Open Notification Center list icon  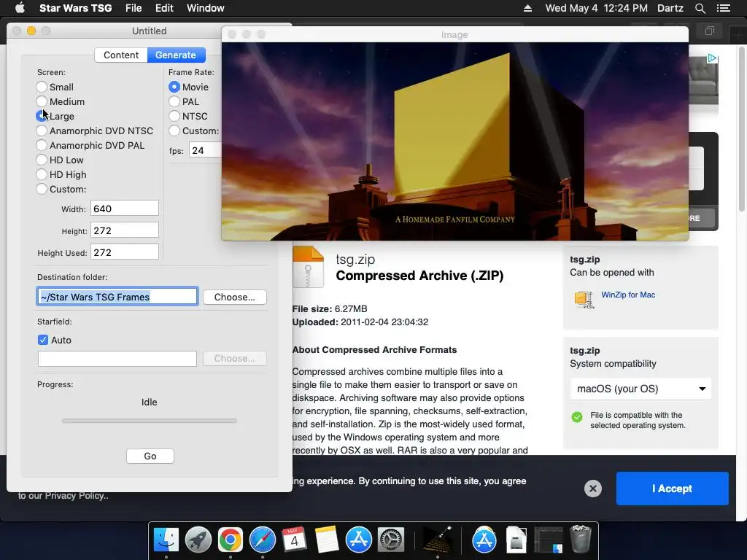click(724, 8)
